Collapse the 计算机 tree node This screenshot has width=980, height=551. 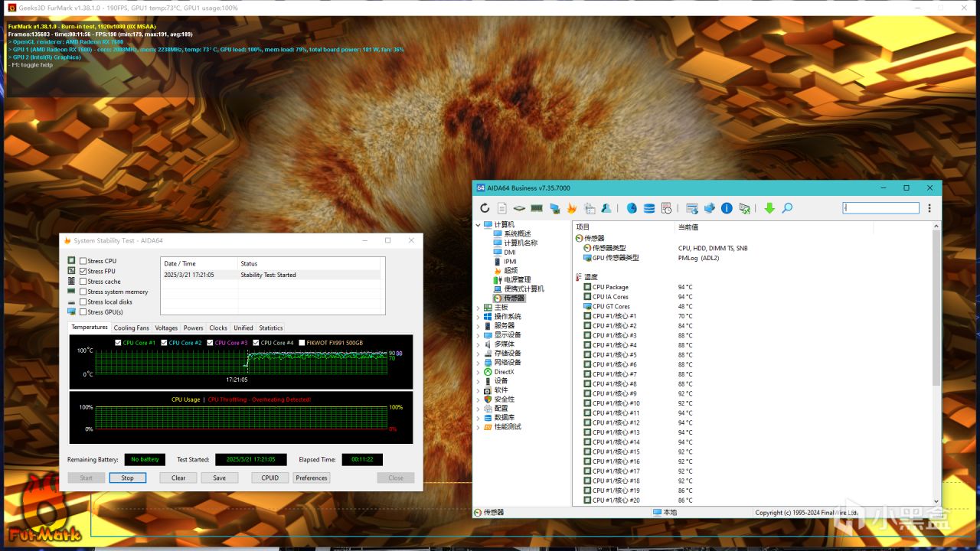(479, 225)
